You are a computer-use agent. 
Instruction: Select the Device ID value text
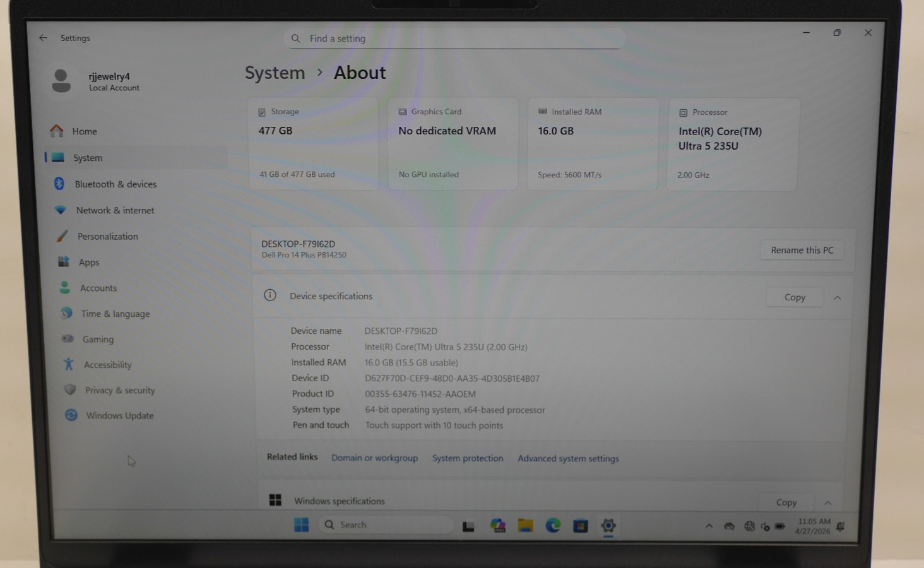(x=453, y=378)
